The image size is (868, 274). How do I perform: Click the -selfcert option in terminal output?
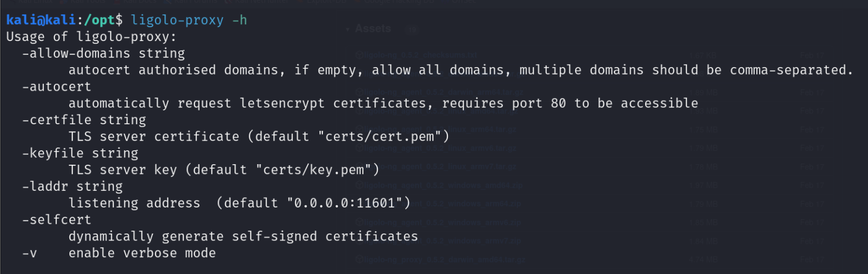(x=57, y=220)
